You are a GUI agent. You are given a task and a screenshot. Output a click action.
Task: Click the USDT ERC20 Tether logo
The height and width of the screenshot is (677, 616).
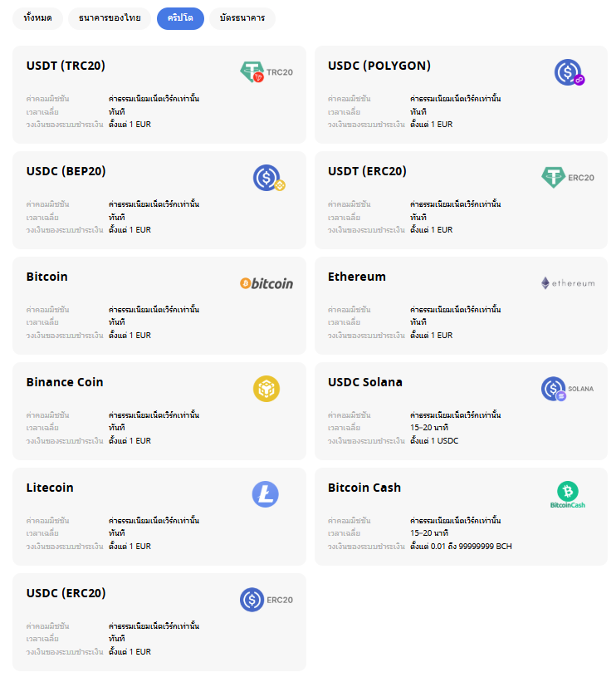tap(568, 177)
